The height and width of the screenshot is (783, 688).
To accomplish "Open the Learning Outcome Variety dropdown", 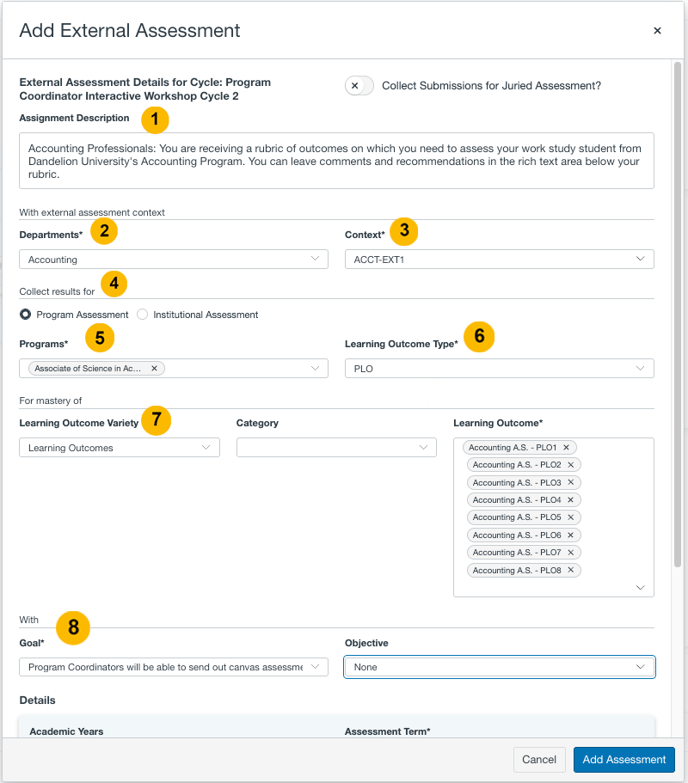I will [x=119, y=447].
